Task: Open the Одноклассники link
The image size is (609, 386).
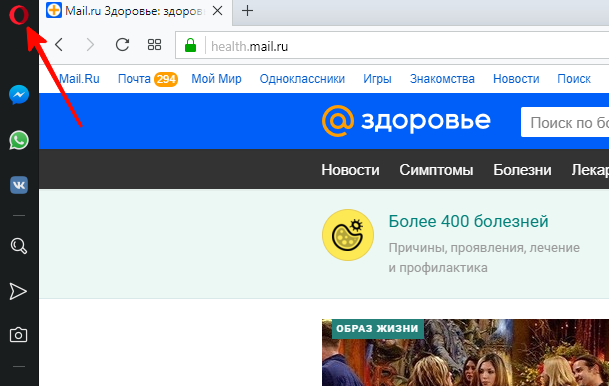Action: click(x=302, y=79)
